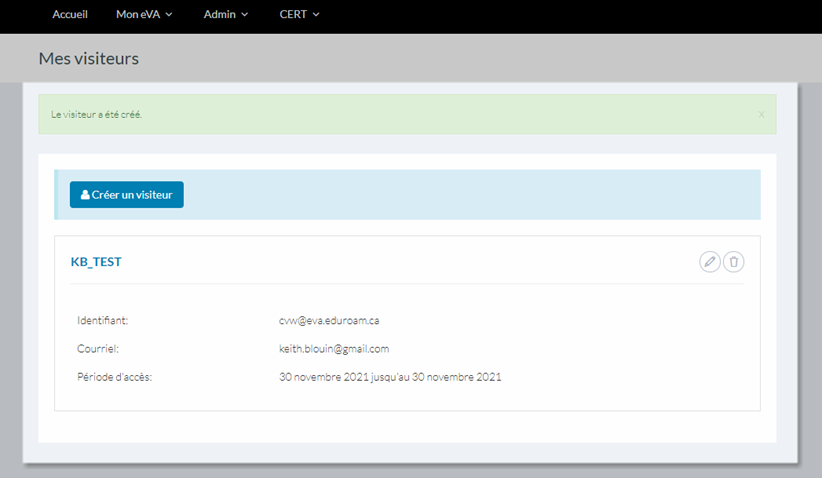Delete the KB_TEST visitor using trash icon
This screenshot has height=478, width=822.
(734, 262)
